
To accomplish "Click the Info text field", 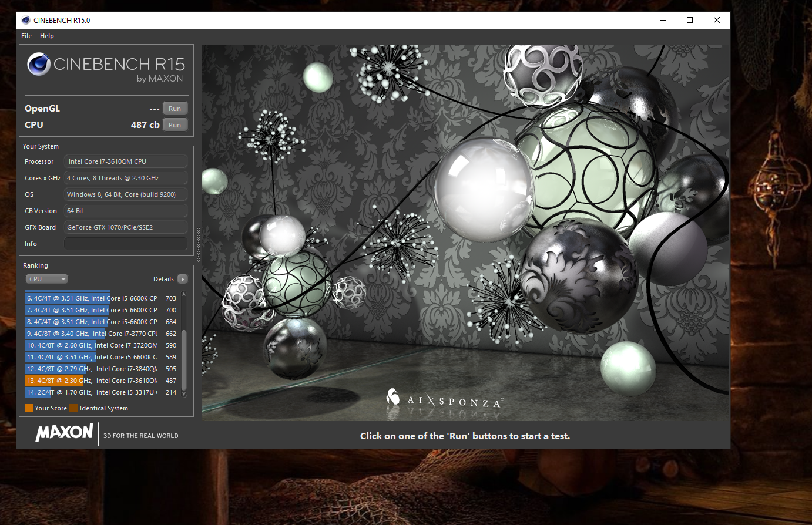I will coord(126,244).
